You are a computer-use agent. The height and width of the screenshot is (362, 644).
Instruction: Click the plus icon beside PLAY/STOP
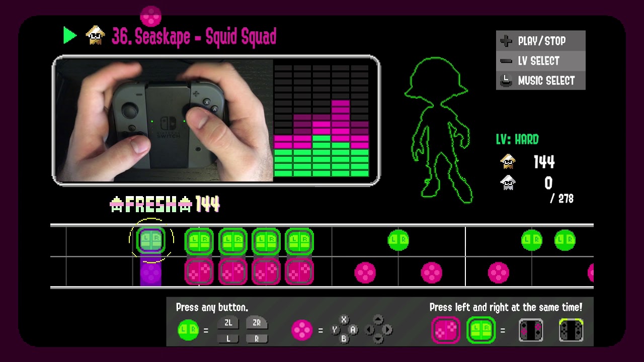click(506, 41)
